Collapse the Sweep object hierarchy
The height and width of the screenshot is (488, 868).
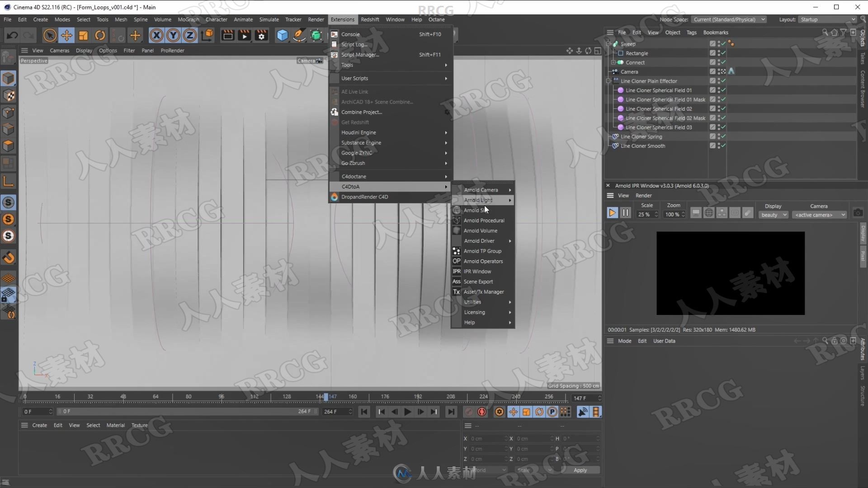[x=609, y=44]
